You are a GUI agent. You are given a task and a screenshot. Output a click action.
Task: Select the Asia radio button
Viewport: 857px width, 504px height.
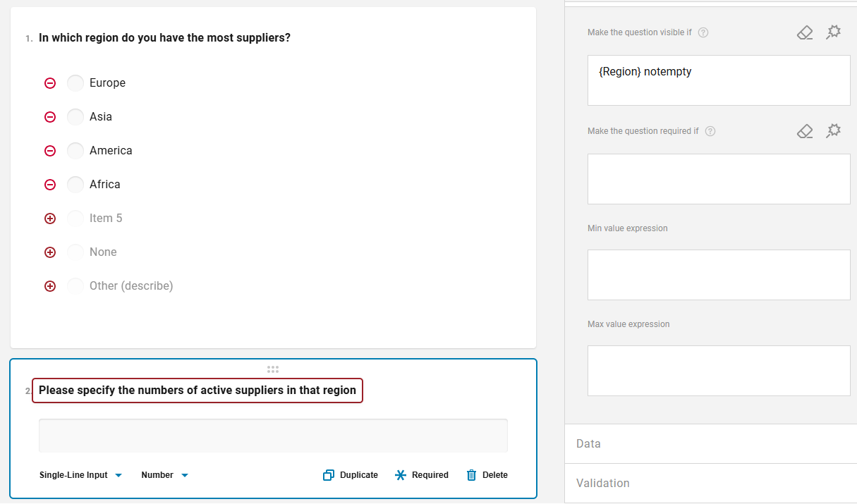tap(75, 117)
